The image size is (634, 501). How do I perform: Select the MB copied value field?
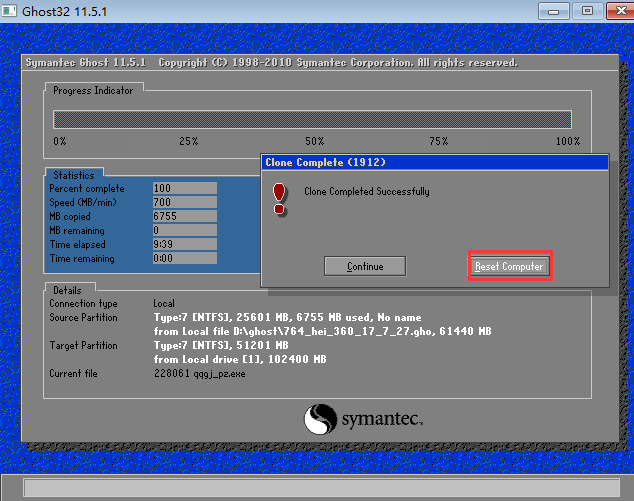(x=184, y=216)
